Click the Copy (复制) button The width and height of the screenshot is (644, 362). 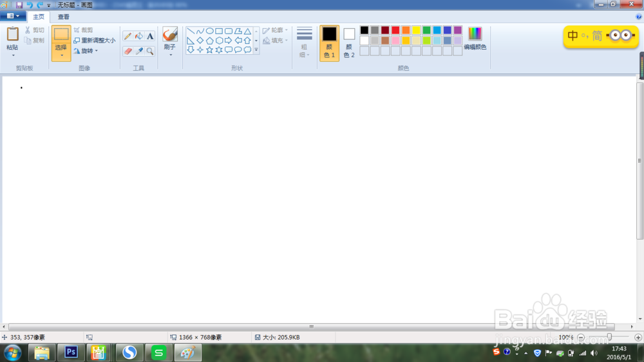pyautogui.click(x=34, y=41)
